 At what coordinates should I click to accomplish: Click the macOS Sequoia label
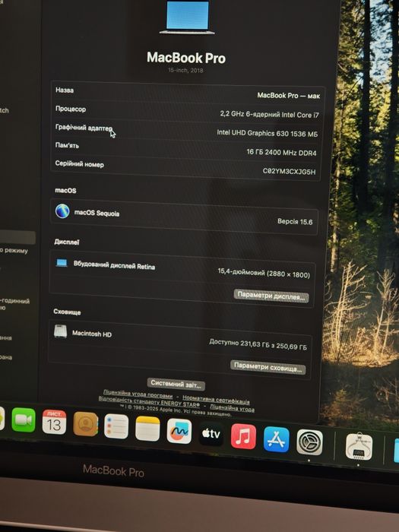(x=97, y=213)
